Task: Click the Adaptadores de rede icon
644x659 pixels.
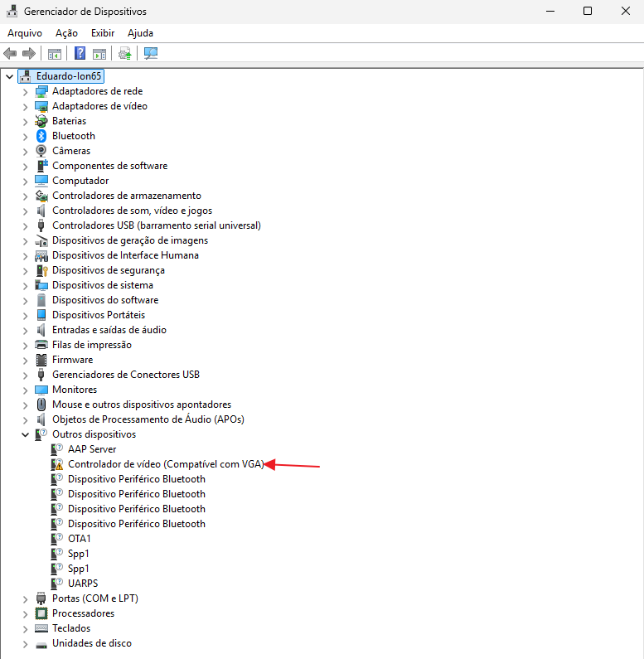Action: (41, 91)
